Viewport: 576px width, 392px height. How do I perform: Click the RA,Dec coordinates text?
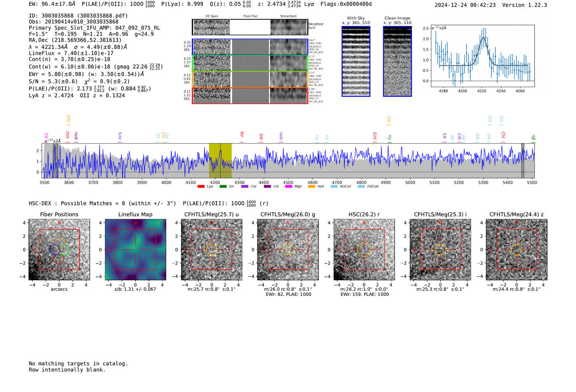tap(75, 40)
